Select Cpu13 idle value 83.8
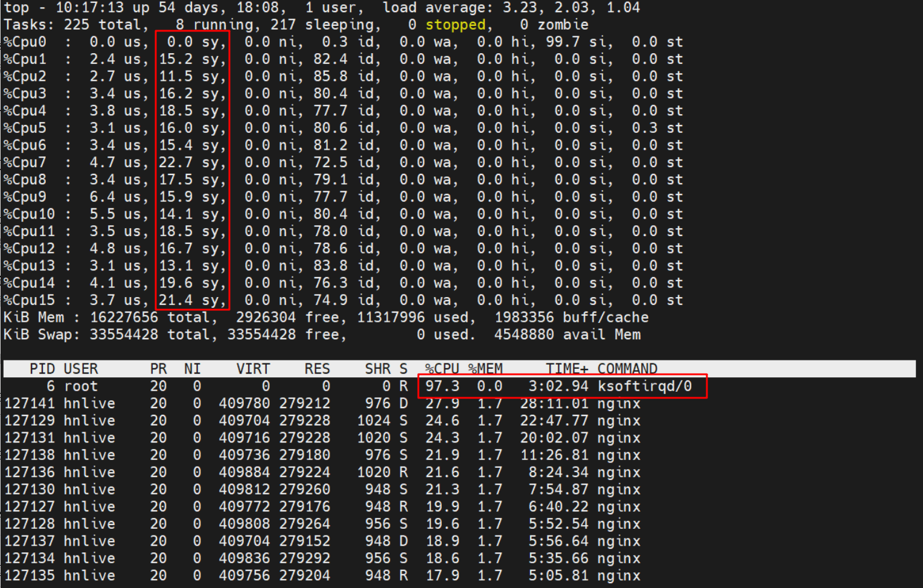The width and height of the screenshot is (923, 588). click(330, 266)
